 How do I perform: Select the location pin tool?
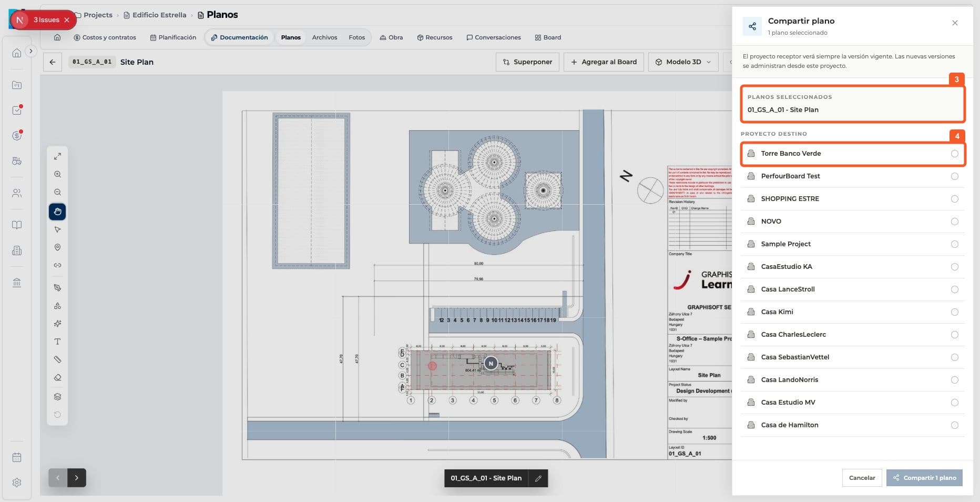pyautogui.click(x=57, y=247)
